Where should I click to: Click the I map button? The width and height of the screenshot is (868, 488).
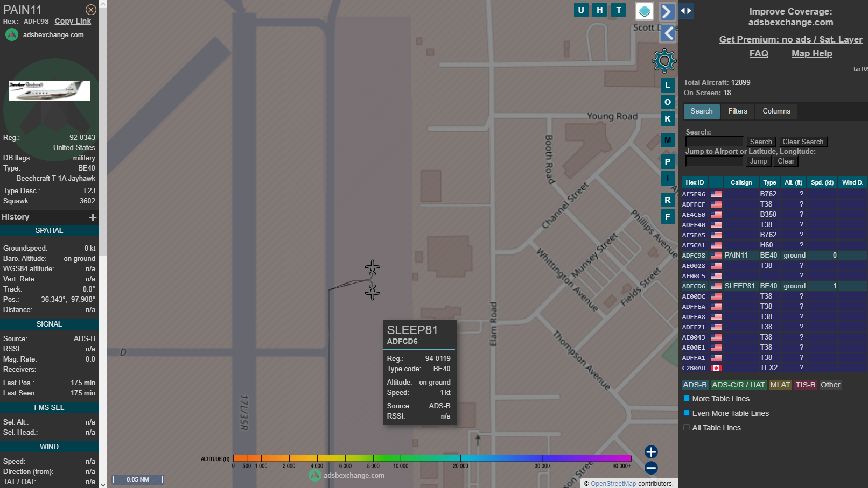point(668,179)
